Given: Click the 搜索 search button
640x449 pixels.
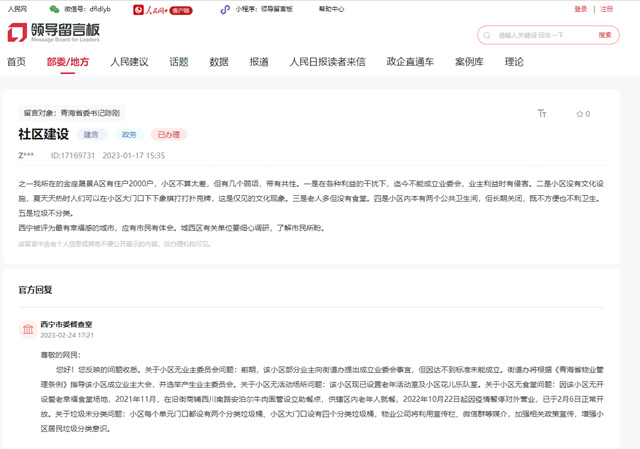Looking at the screenshot, I should (605, 35).
